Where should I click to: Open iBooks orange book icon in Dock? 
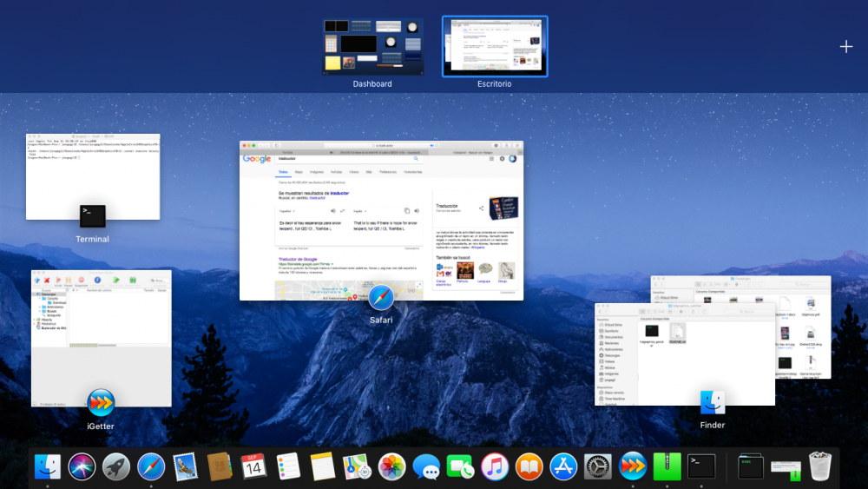pos(529,466)
